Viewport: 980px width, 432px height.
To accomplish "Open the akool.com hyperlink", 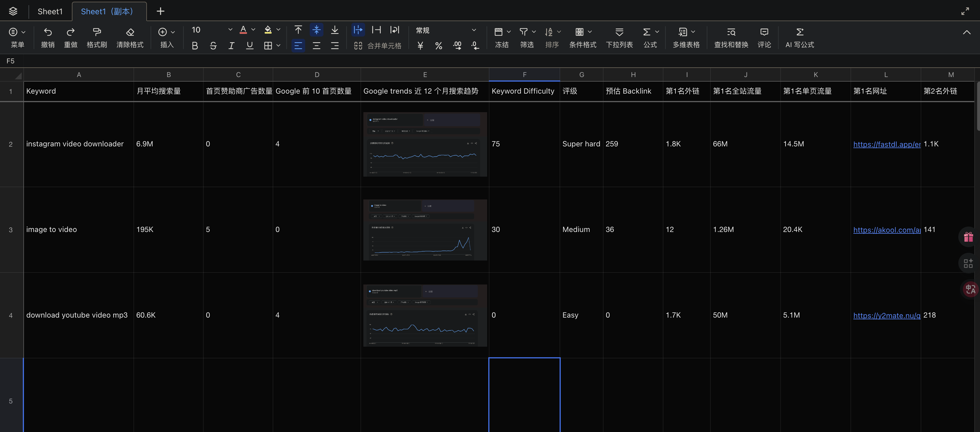I will [x=886, y=230].
